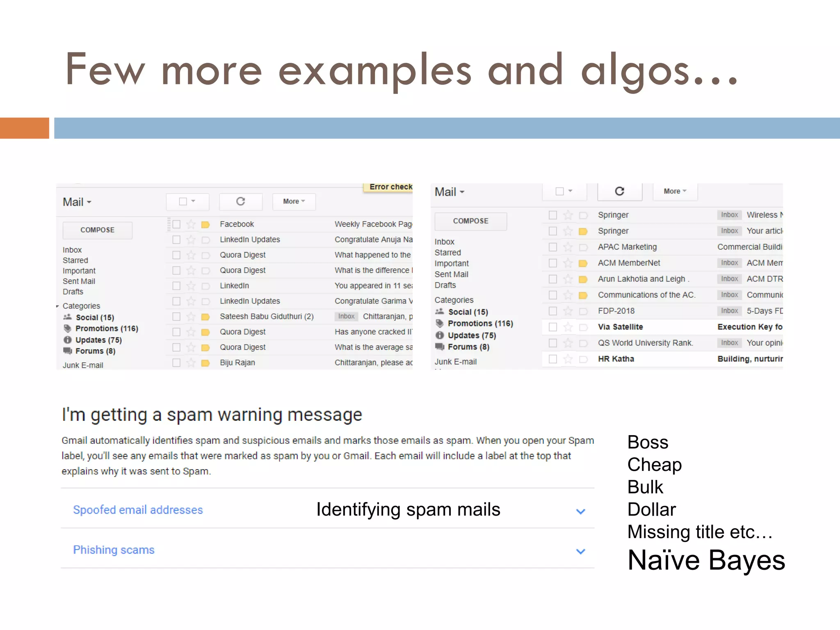Open 'What happened to the' Quora Digest subject
The image size is (840, 630).
[x=373, y=255]
